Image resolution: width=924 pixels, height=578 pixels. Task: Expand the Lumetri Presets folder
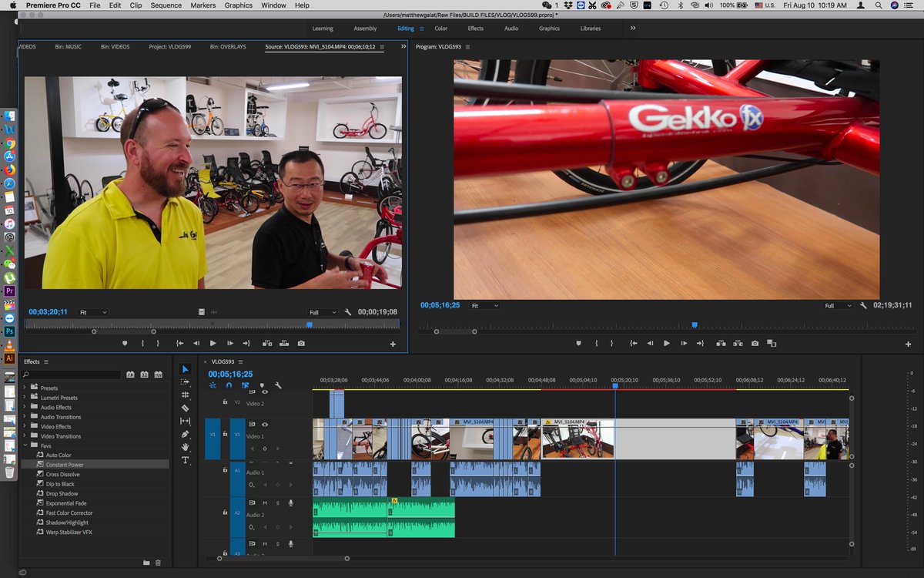pos(25,398)
